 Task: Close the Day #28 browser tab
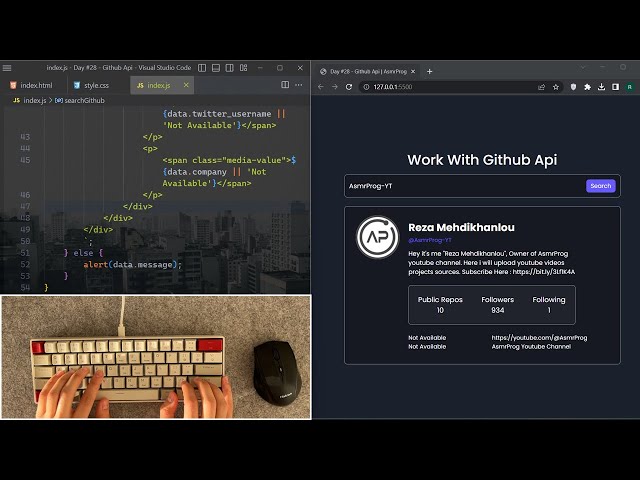(x=413, y=71)
